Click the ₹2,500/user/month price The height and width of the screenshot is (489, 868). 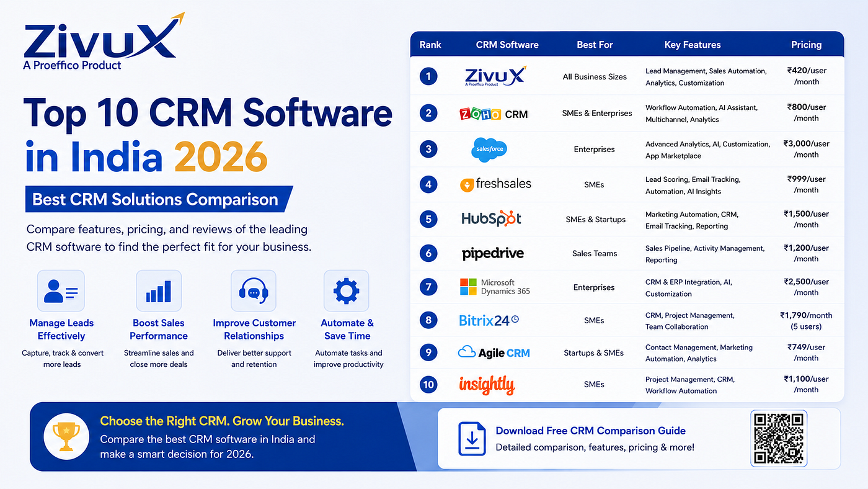[x=807, y=287]
